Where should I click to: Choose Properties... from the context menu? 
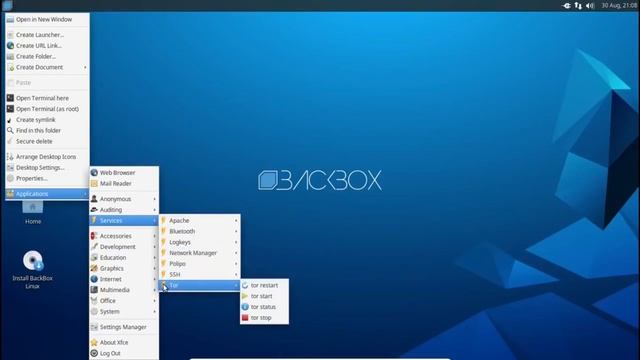click(x=47, y=178)
